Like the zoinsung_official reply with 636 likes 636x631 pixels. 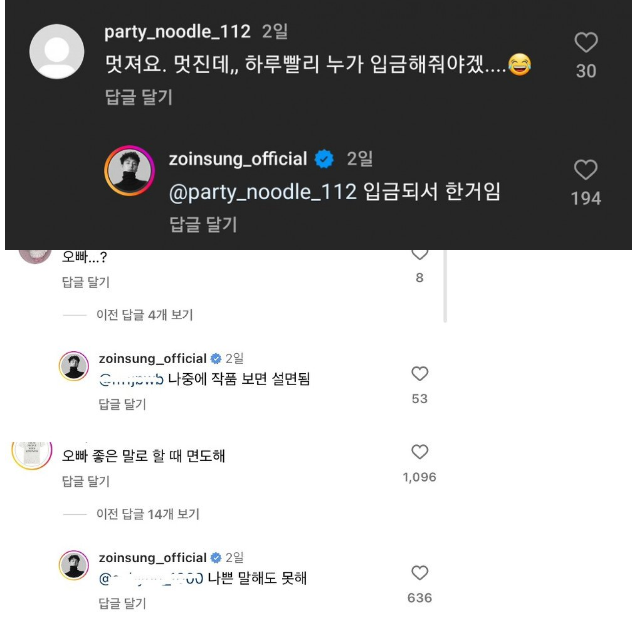pos(420,573)
